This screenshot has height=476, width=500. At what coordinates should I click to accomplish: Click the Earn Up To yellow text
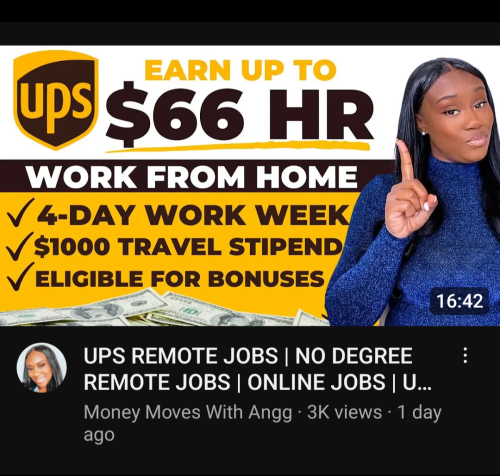[240, 70]
